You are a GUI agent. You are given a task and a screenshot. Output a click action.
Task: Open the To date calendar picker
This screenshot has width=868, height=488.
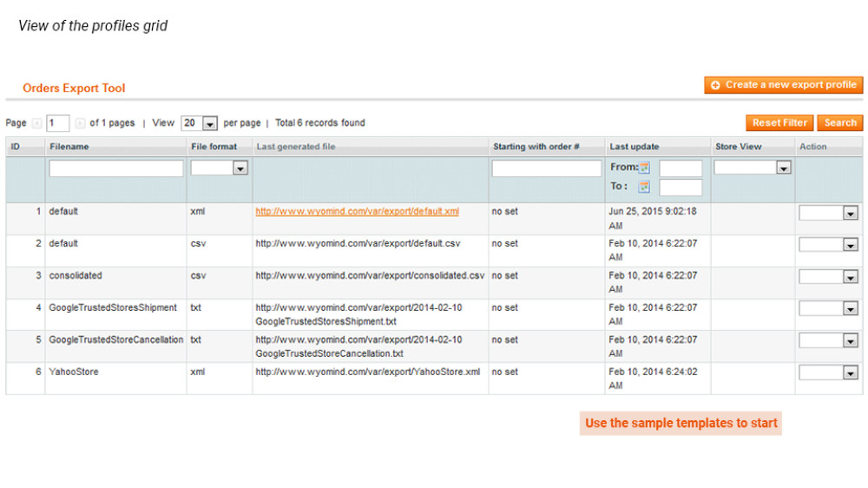(x=644, y=187)
